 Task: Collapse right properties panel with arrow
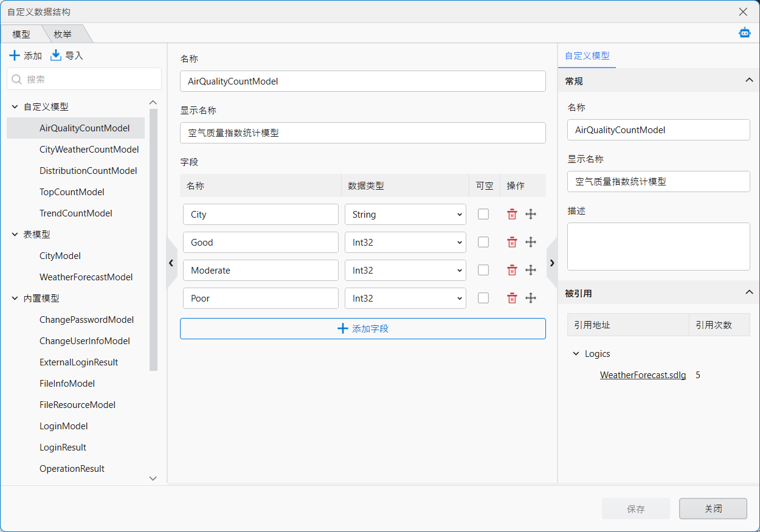click(x=552, y=263)
